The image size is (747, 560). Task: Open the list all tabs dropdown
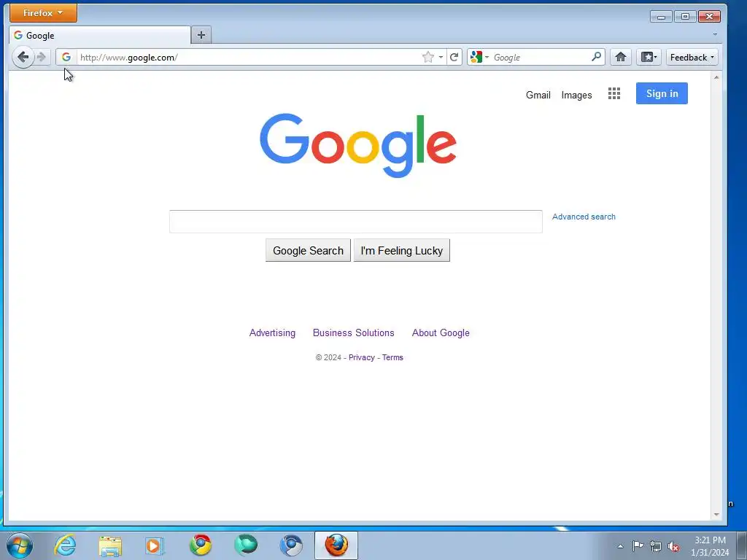click(715, 34)
